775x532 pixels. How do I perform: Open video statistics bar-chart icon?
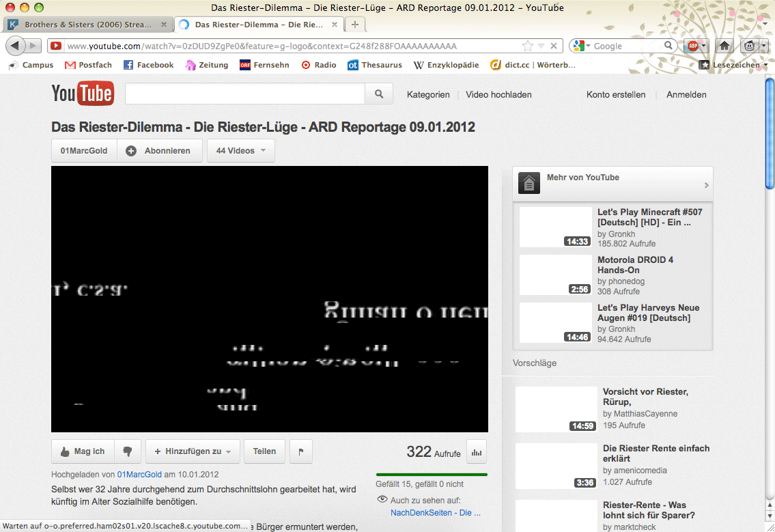click(477, 452)
